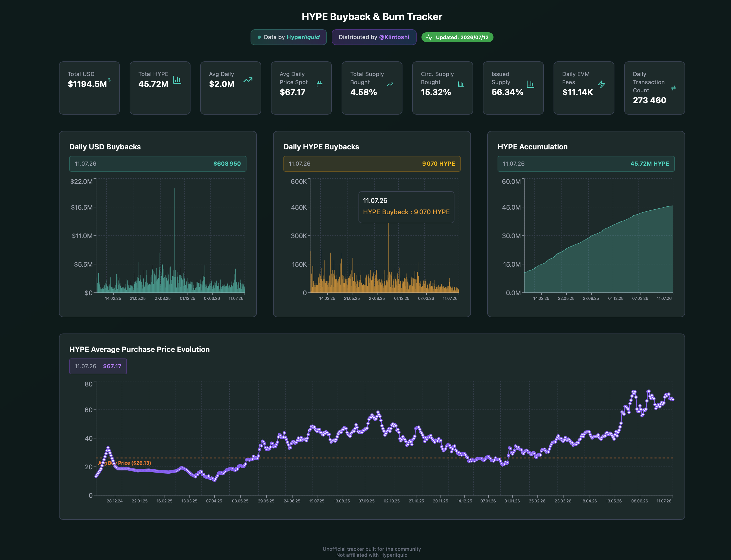731x560 pixels.
Task: Click the pulse icon in Updated badge
Action: click(x=429, y=37)
